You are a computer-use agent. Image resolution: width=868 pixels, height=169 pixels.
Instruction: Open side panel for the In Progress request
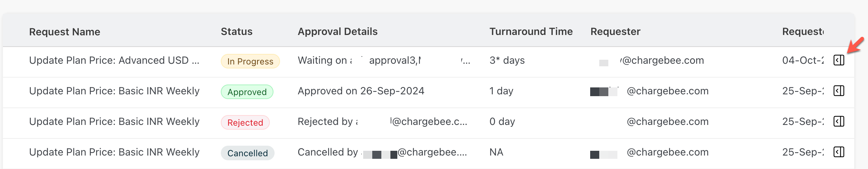pos(839,60)
